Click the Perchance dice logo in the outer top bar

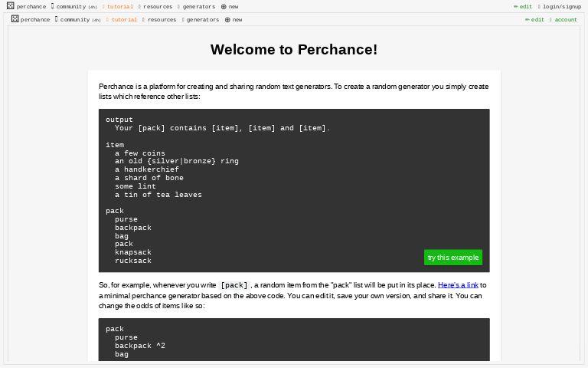tap(11, 6)
